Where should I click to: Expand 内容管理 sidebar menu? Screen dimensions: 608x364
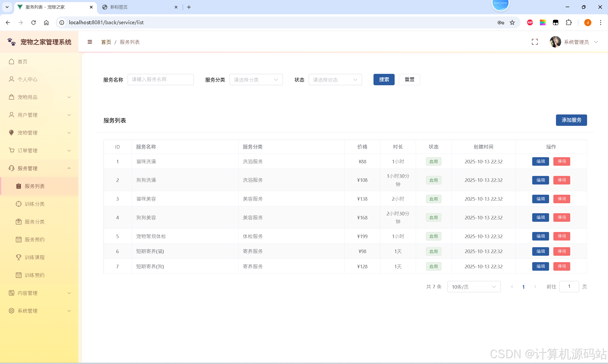pos(39,293)
